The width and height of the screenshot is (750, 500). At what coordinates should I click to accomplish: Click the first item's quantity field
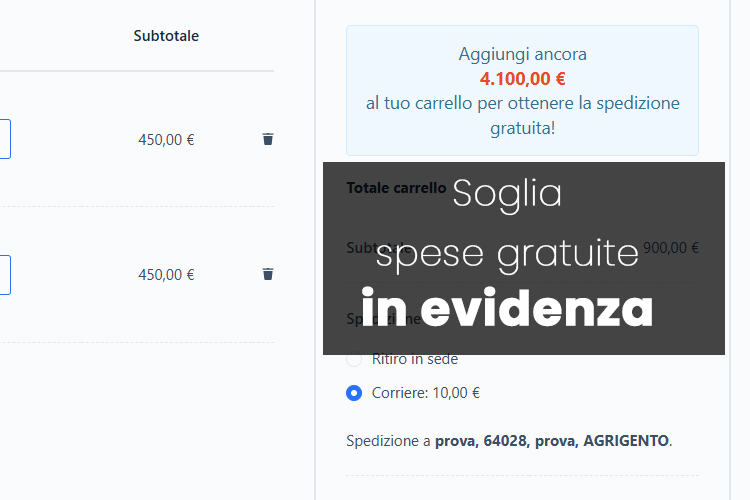(x=5, y=139)
